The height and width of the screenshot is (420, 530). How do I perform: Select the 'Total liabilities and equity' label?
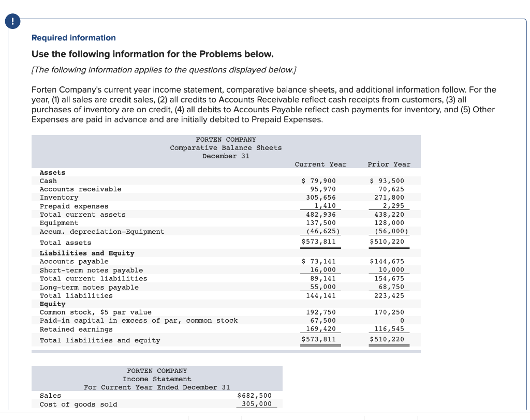pyautogui.click(x=100, y=340)
